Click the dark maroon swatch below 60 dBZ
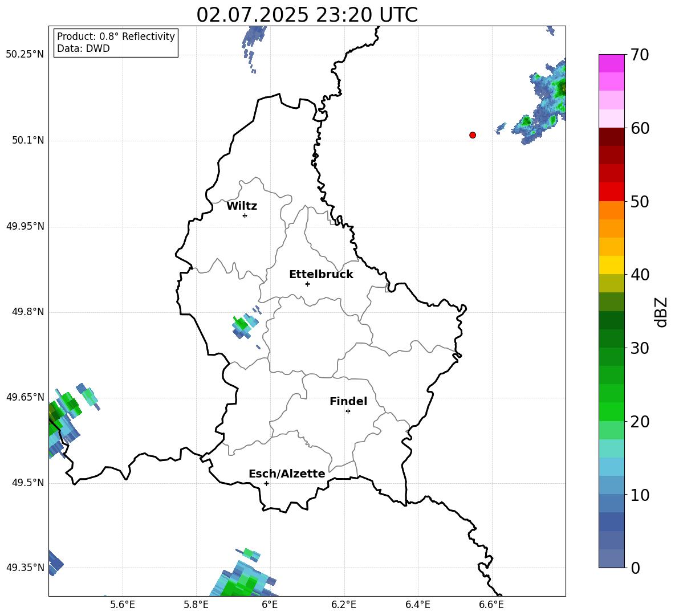The width and height of the screenshot is (675, 616). click(611, 136)
